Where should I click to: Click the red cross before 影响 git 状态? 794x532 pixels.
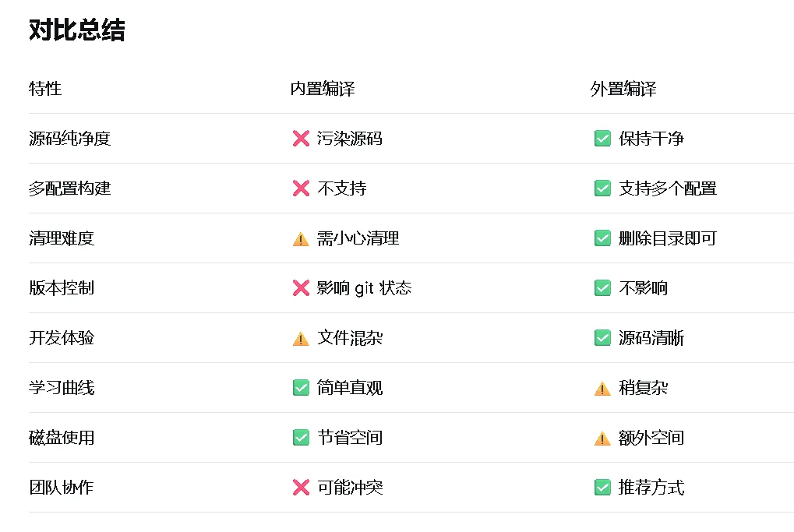tap(301, 288)
